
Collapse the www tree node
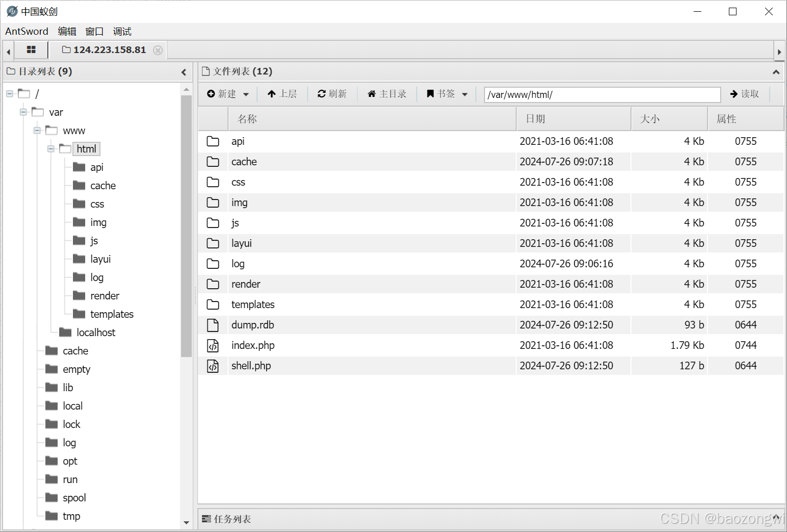point(37,130)
